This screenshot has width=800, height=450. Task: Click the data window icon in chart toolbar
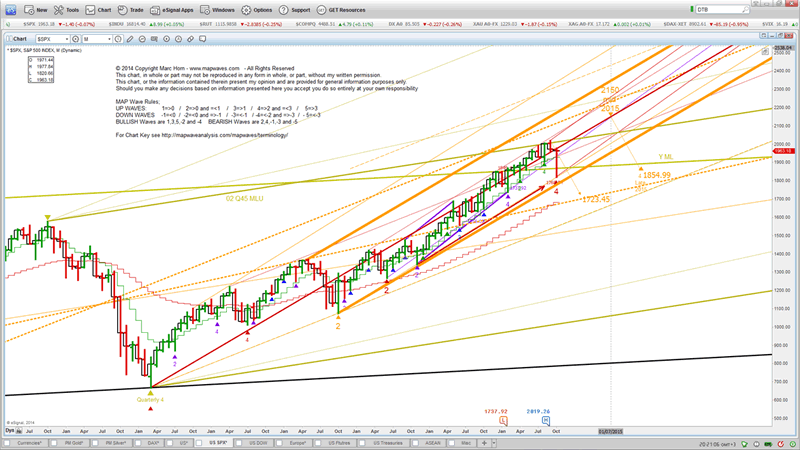tap(154, 39)
